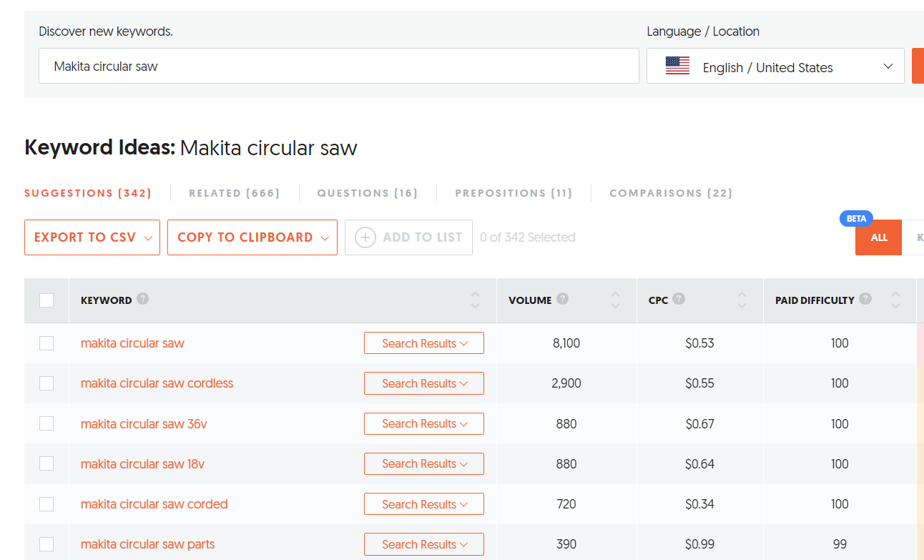Sort table by the Keyword column arrows
Image resolution: width=924 pixels, height=560 pixels.
[x=476, y=300]
